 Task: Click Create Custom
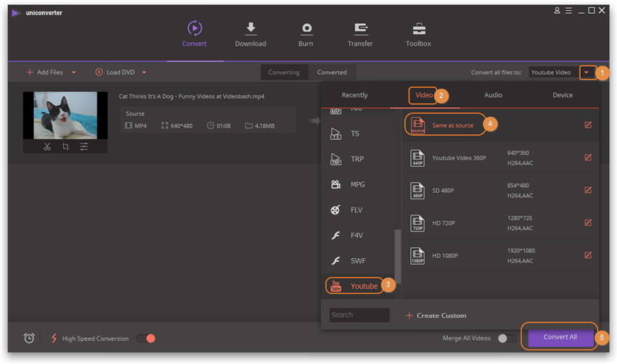point(436,315)
